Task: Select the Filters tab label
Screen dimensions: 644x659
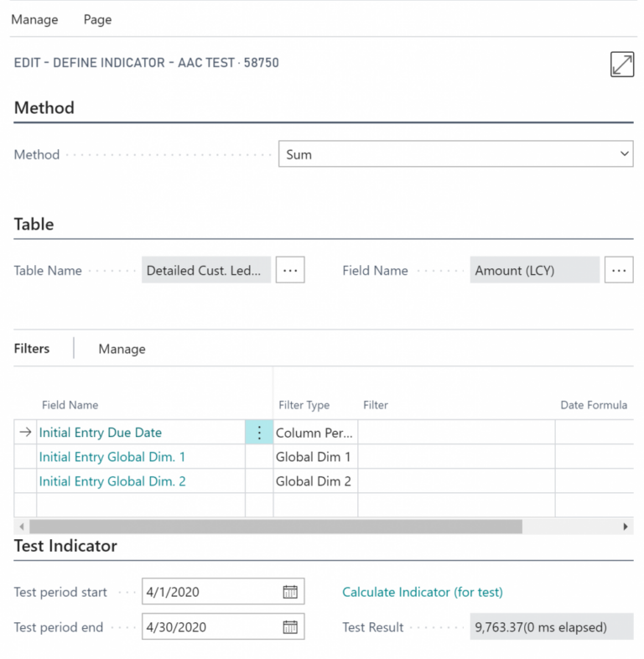Action: (32, 349)
